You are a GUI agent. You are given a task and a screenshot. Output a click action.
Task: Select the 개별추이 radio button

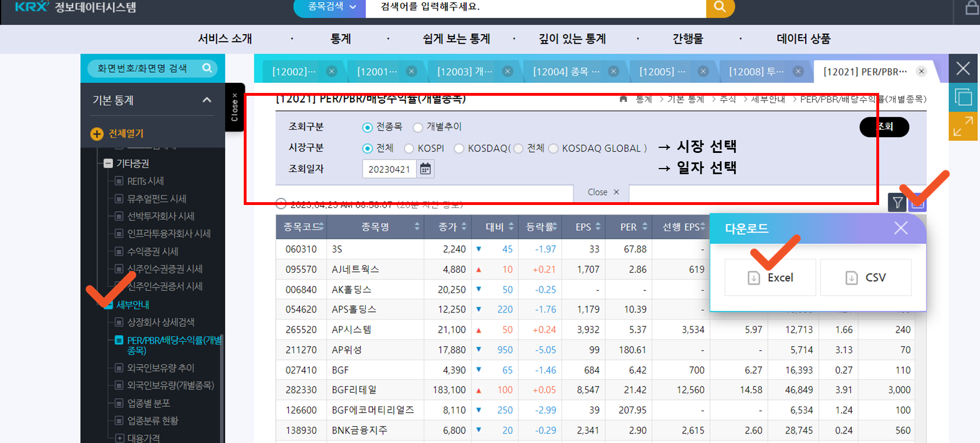pyautogui.click(x=417, y=127)
